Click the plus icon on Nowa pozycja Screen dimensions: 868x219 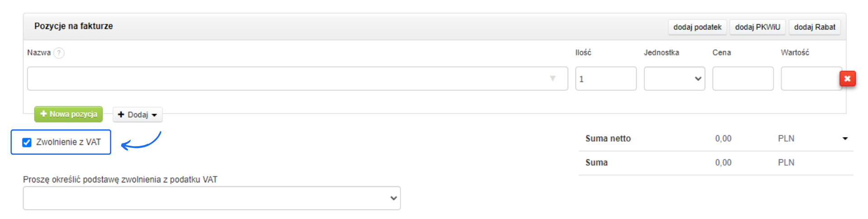pos(43,114)
